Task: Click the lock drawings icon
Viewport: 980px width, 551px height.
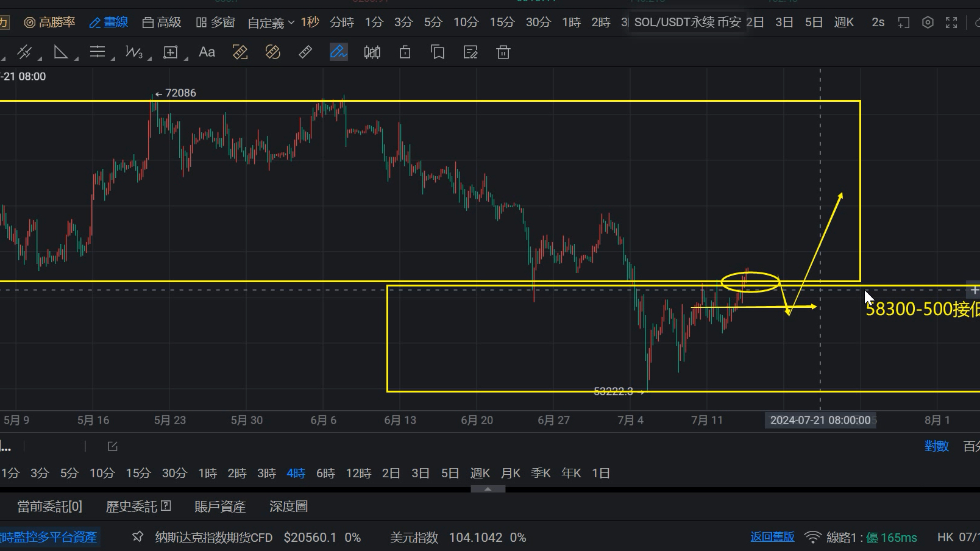Action: 405,52
